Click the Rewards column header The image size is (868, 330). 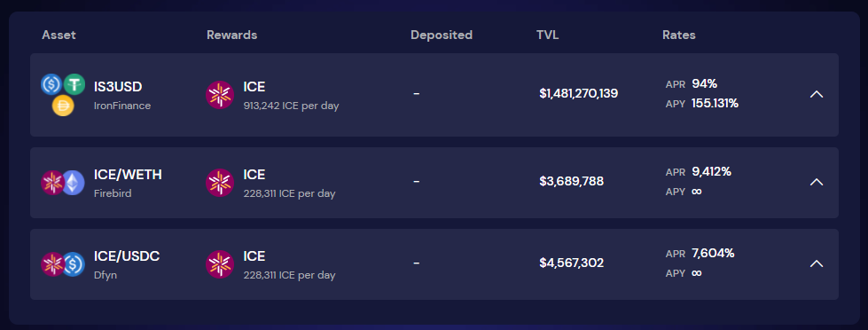click(232, 35)
